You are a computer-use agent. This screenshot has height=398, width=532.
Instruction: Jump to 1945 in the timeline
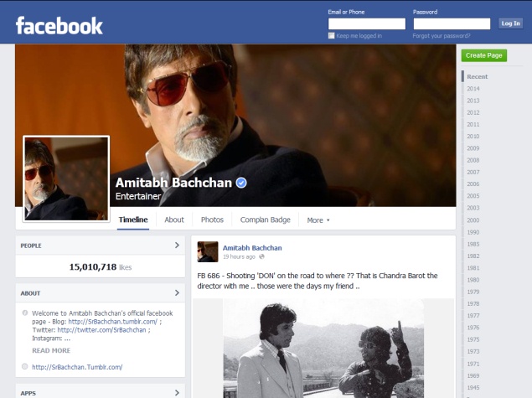[x=473, y=387]
